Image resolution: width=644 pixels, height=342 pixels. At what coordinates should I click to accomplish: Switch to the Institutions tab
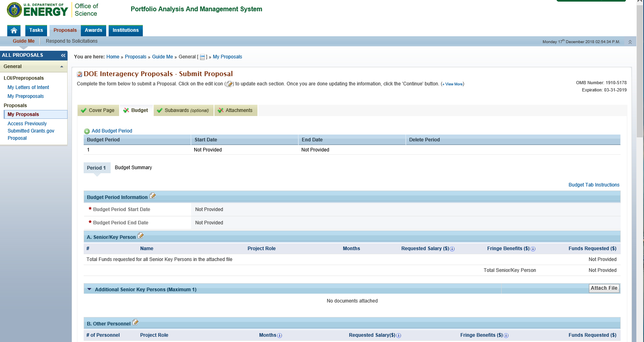pos(126,30)
